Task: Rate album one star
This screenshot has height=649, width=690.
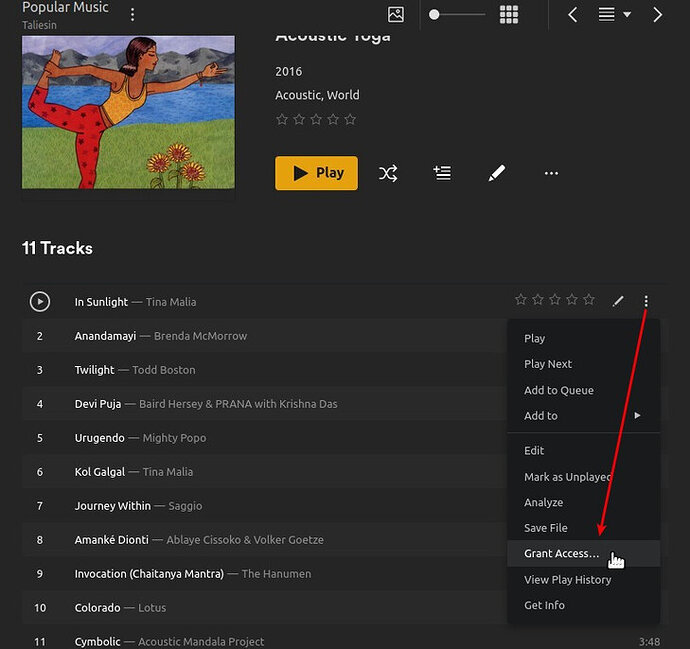Action: point(282,119)
